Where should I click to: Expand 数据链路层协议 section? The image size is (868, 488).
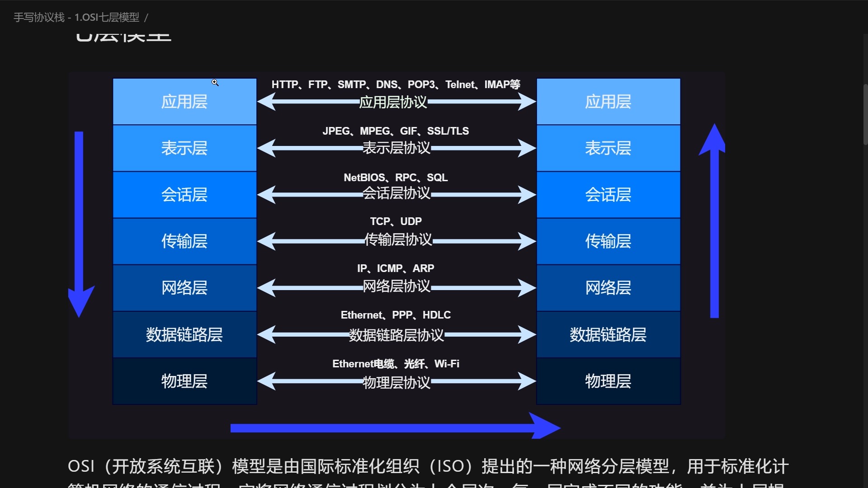[x=395, y=335]
